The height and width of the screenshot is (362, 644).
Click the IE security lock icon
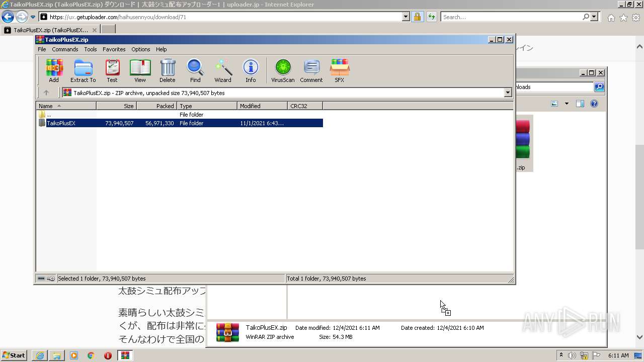417,17
